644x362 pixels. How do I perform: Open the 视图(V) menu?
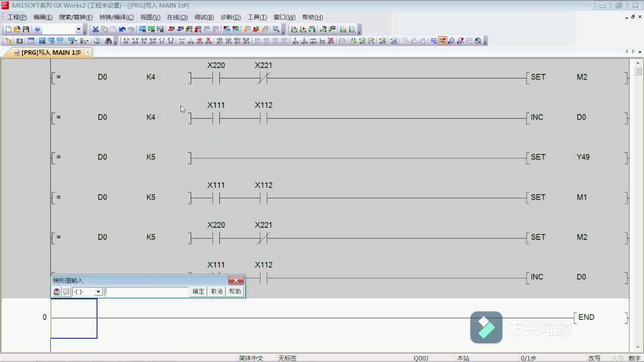(150, 17)
